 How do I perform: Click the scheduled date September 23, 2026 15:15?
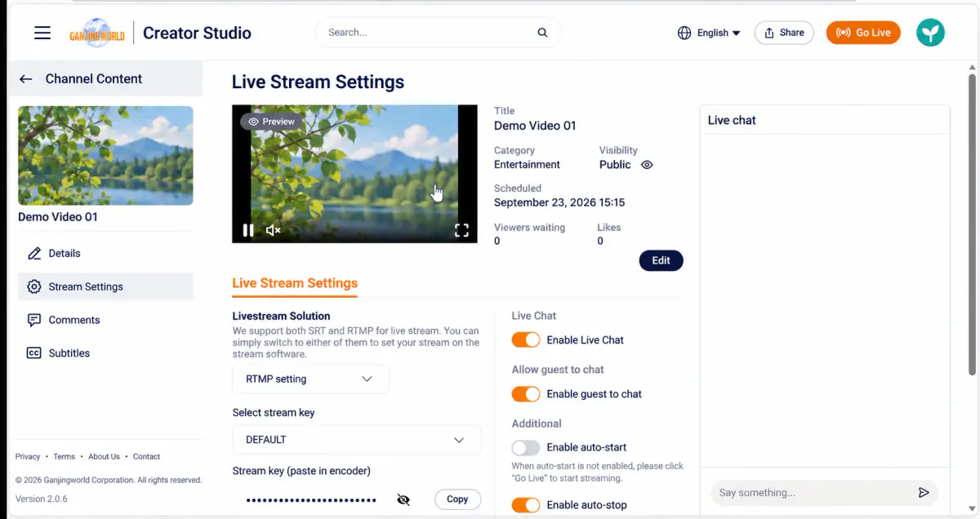(559, 202)
